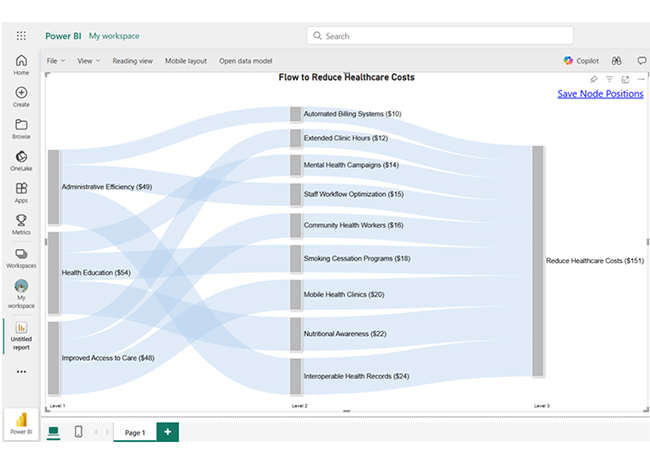
Task: Click the Save Node Positions link
Action: (x=600, y=94)
